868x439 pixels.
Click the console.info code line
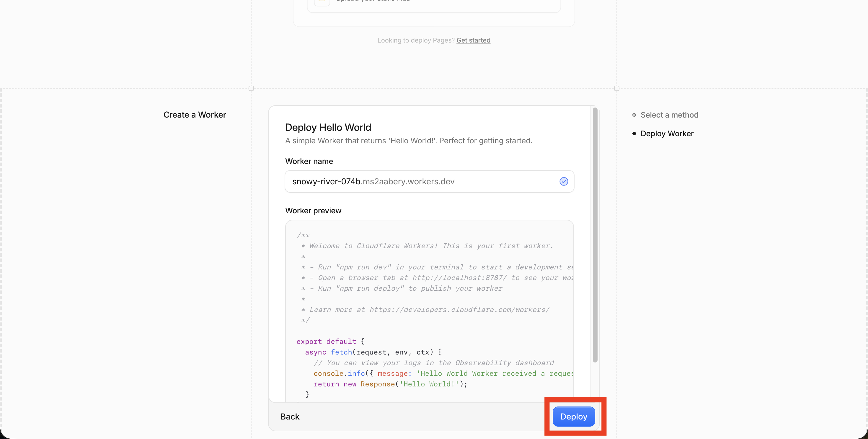tap(443, 373)
